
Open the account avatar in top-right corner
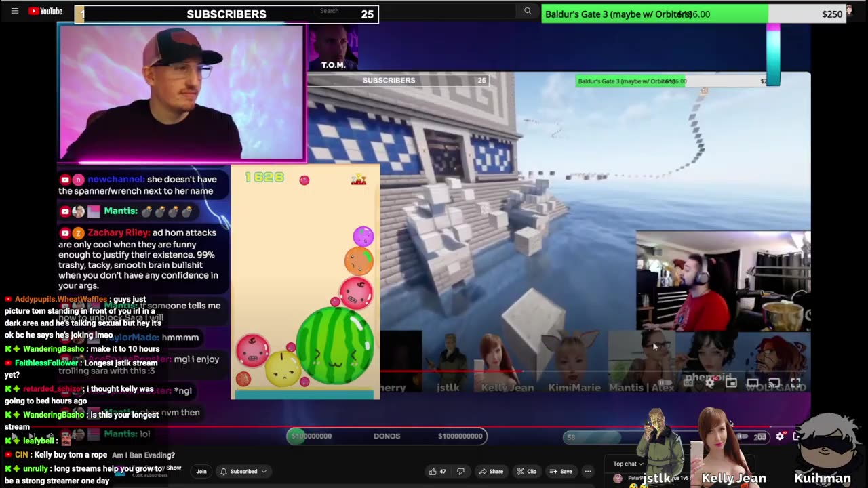coord(849,10)
